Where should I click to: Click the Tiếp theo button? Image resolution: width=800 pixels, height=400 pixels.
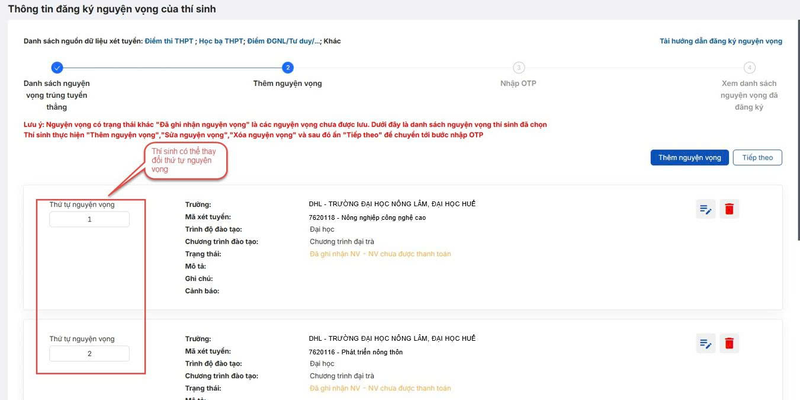click(x=757, y=158)
